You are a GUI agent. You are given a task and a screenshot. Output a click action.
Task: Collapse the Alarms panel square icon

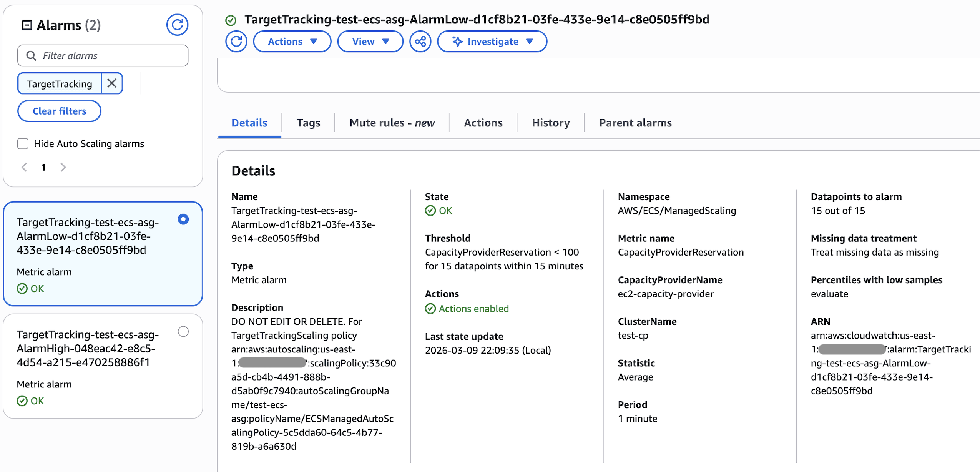tap(27, 25)
